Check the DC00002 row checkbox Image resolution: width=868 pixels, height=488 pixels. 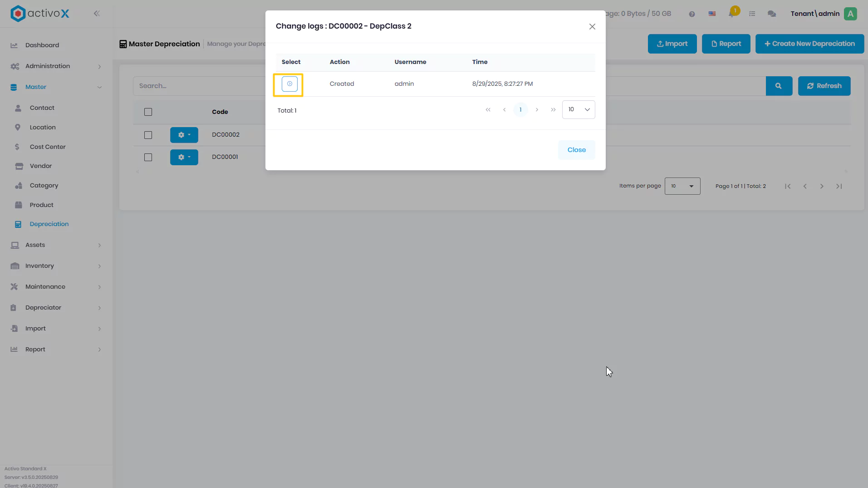tap(148, 135)
